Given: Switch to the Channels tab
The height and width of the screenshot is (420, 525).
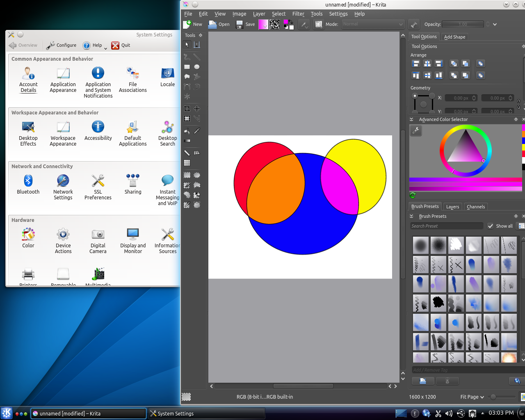Looking at the screenshot, I should click(476, 207).
